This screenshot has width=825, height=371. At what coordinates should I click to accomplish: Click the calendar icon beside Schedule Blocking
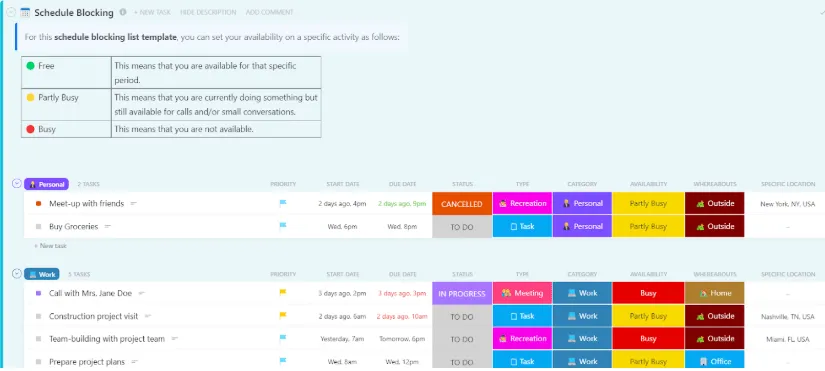tap(25, 13)
